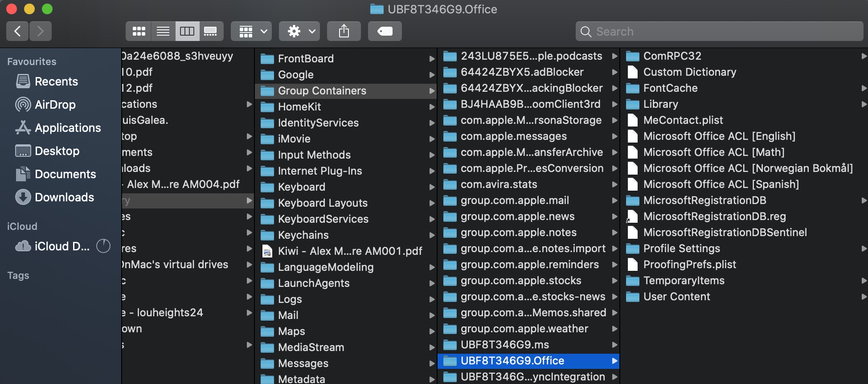
Task: Select Microsoft Office ACL [Spanish] file
Action: 744,184
